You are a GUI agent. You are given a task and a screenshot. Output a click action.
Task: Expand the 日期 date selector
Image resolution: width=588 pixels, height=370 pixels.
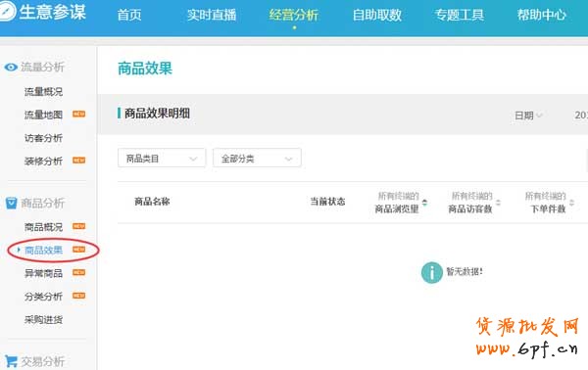click(528, 116)
